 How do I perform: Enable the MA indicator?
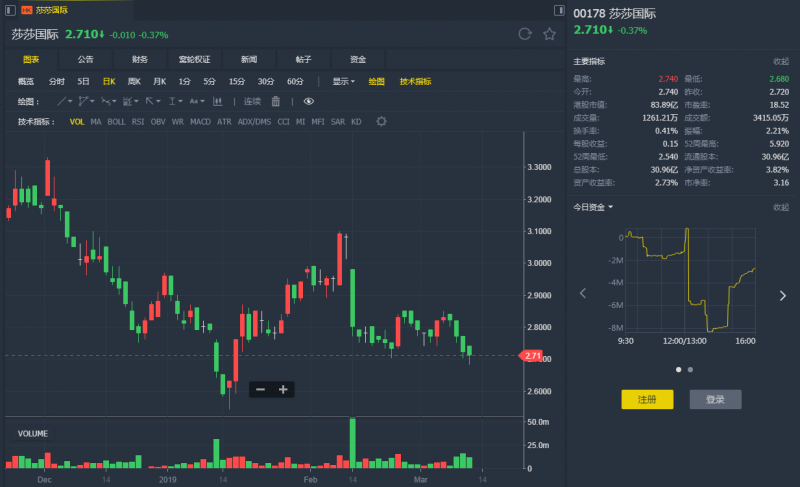point(96,122)
